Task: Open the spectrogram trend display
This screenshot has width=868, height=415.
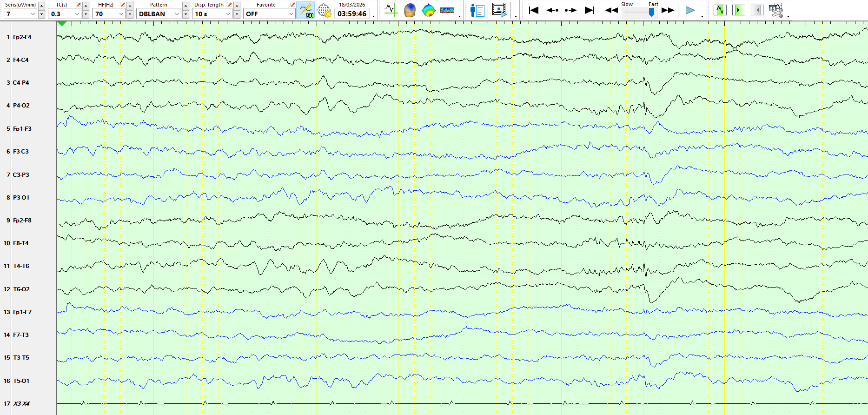Action: point(447,10)
